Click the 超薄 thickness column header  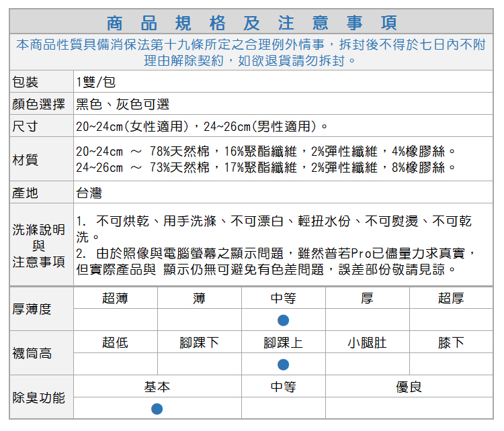pos(116,298)
